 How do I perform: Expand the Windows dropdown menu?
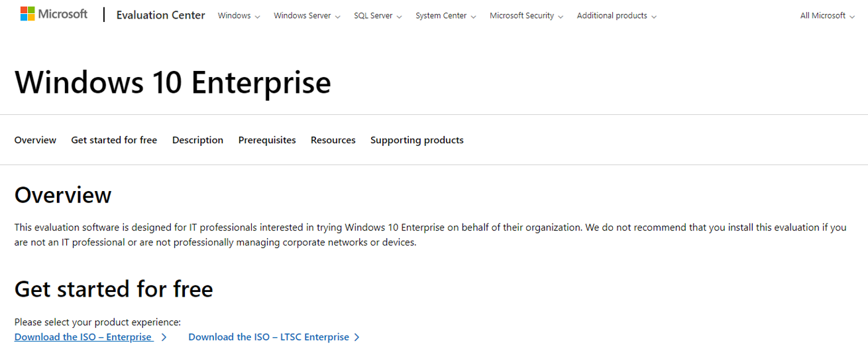[239, 16]
